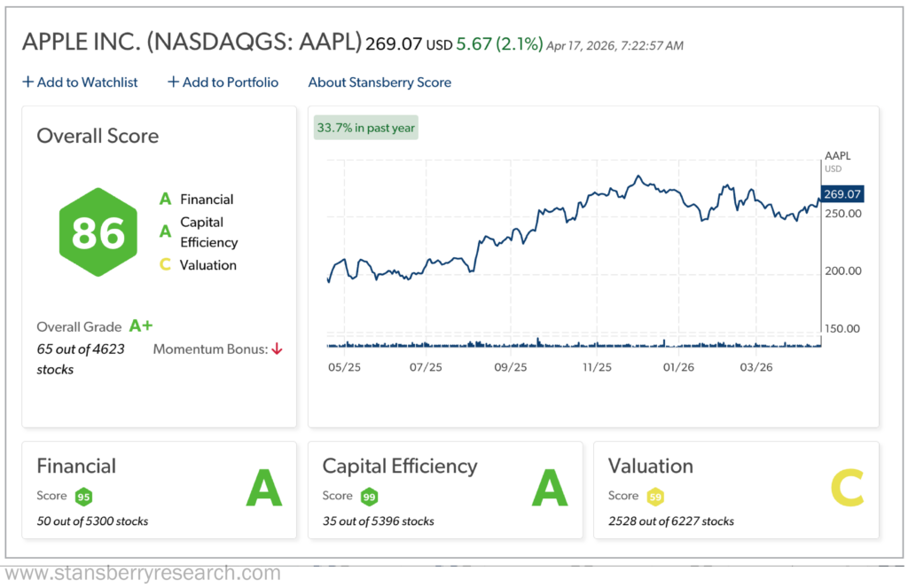Add Apple to Watchlist
The height and width of the screenshot is (588, 908).
tap(87, 82)
